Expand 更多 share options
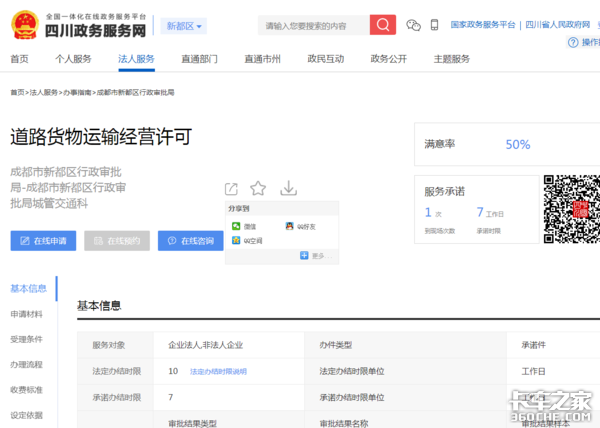 click(x=312, y=256)
